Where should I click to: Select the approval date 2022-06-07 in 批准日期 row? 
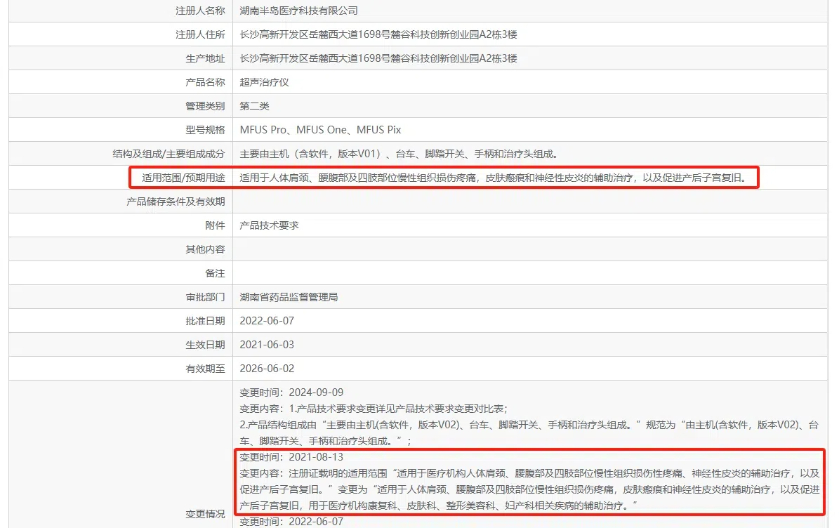[267, 321]
